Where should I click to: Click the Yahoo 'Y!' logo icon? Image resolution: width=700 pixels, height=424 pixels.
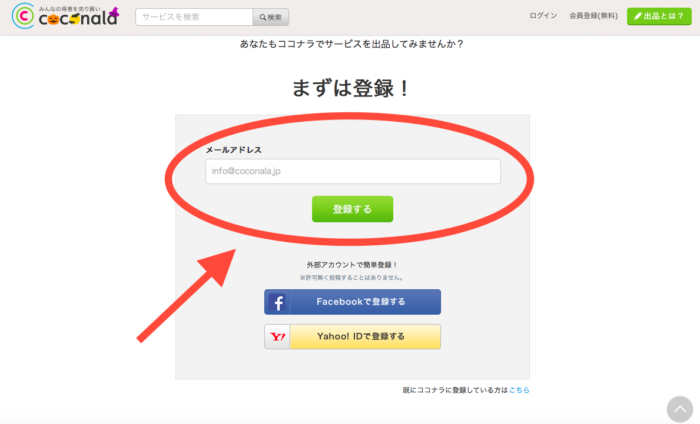(x=277, y=337)
